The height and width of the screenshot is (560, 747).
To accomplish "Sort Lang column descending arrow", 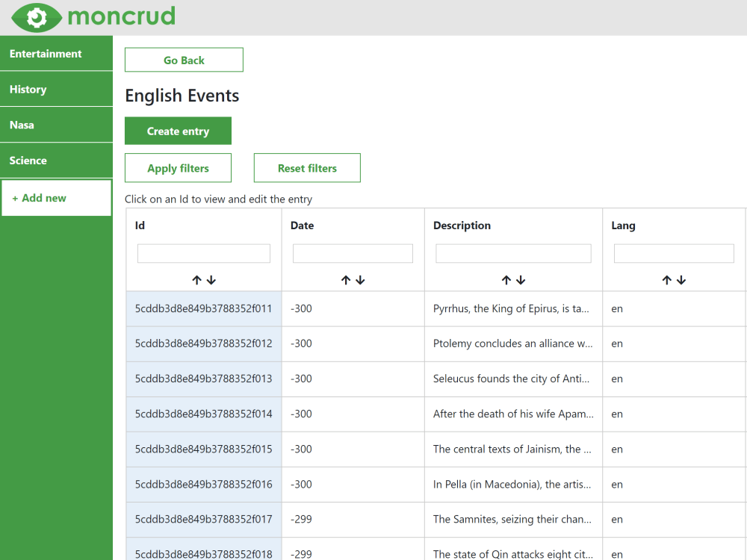I will 681,280.
